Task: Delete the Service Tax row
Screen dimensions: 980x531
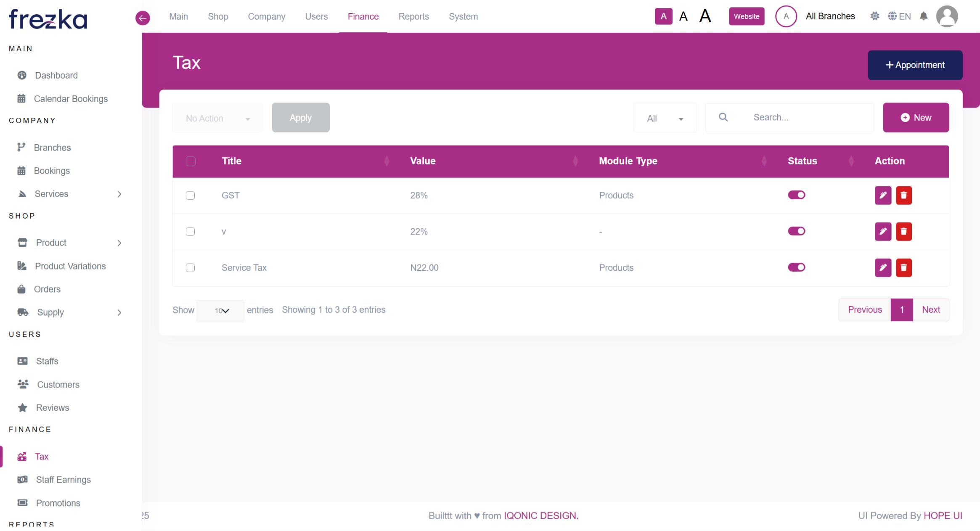Action: tap(903, 268)
